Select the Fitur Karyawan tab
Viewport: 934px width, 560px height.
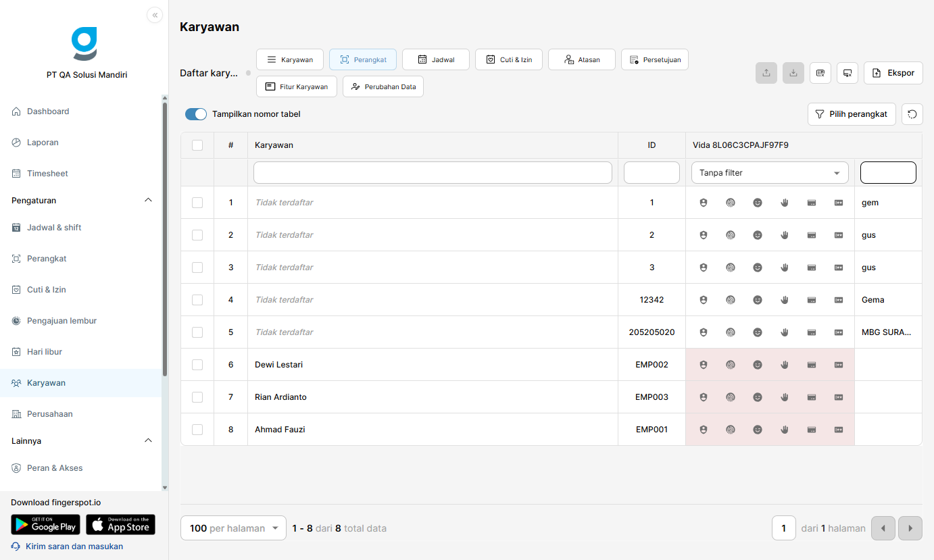(x=297, y=86)
